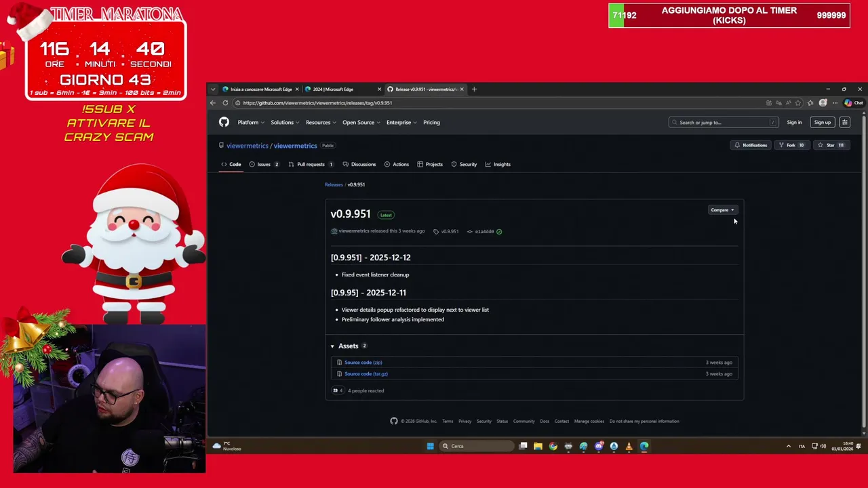
Task: Open the Pull requests tab
Action: tap(311, 164)
